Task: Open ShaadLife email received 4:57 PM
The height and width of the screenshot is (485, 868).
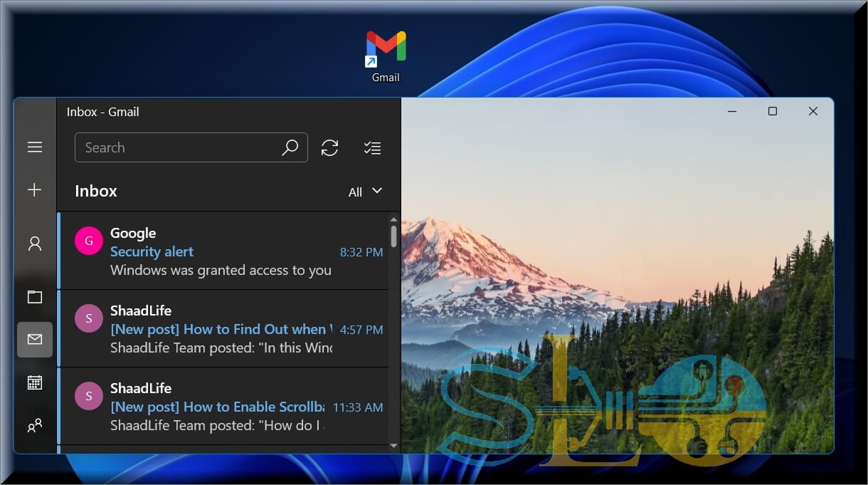Action: pyautogui.click(x=223, y=328)
